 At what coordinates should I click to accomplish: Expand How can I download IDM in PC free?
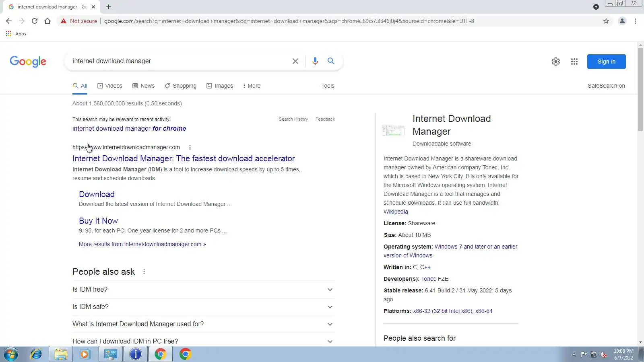pyautogui.click(x=203, y=341)
